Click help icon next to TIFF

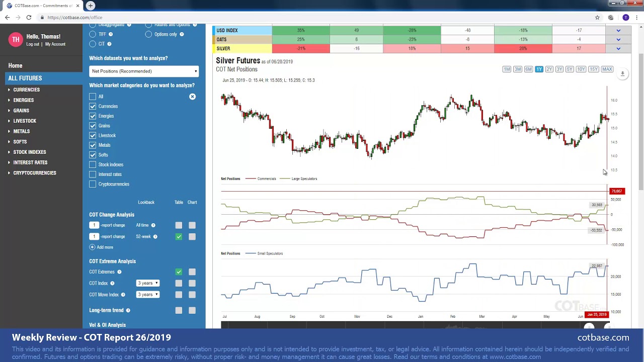(111, 34)
